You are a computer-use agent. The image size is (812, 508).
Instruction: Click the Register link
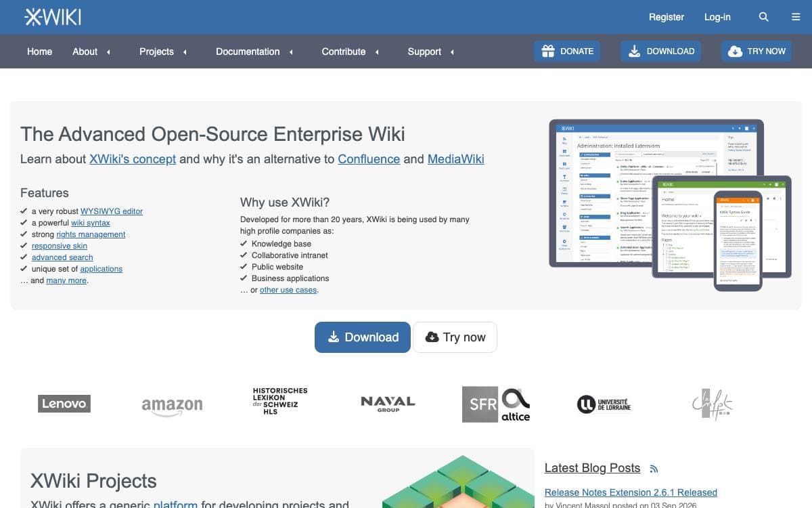click(x=667, y=17)
